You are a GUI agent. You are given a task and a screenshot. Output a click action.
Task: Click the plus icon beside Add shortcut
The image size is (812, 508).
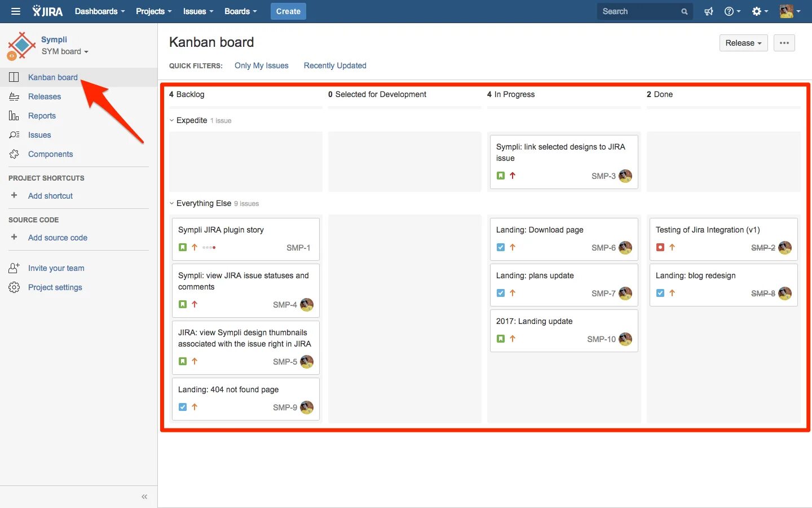[14, 195]
